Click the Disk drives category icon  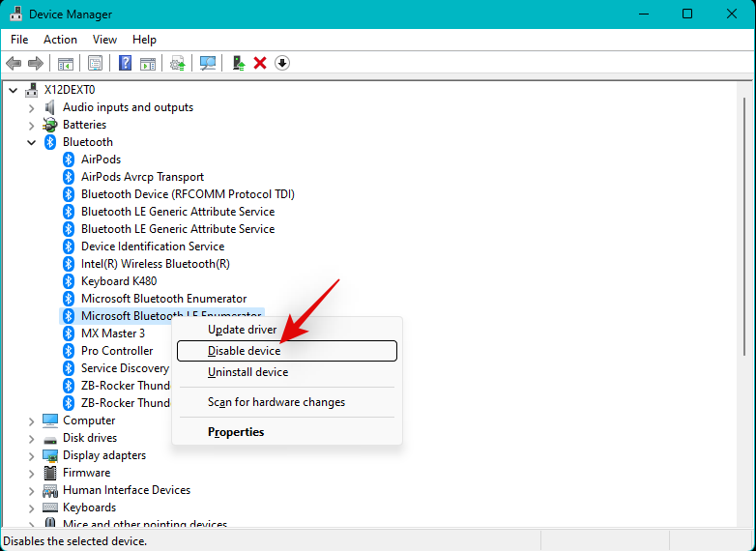pyautogui.click(x=50, y=439)
